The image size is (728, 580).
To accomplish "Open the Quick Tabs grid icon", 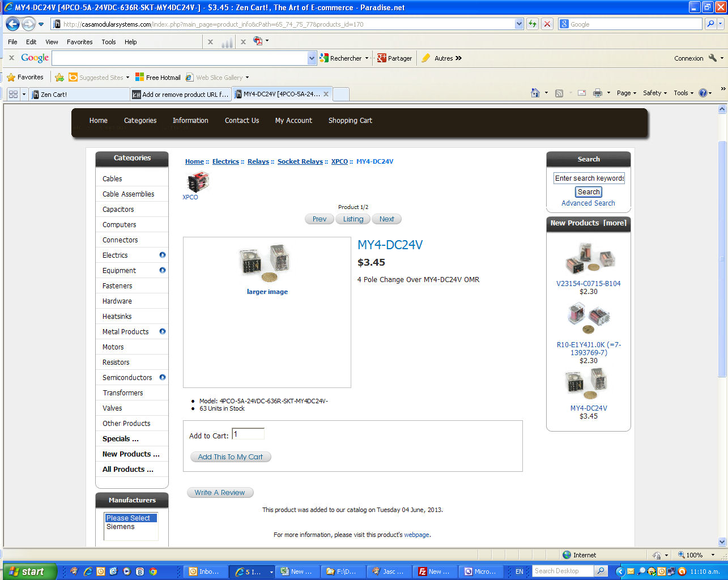I will coord(14,94).
